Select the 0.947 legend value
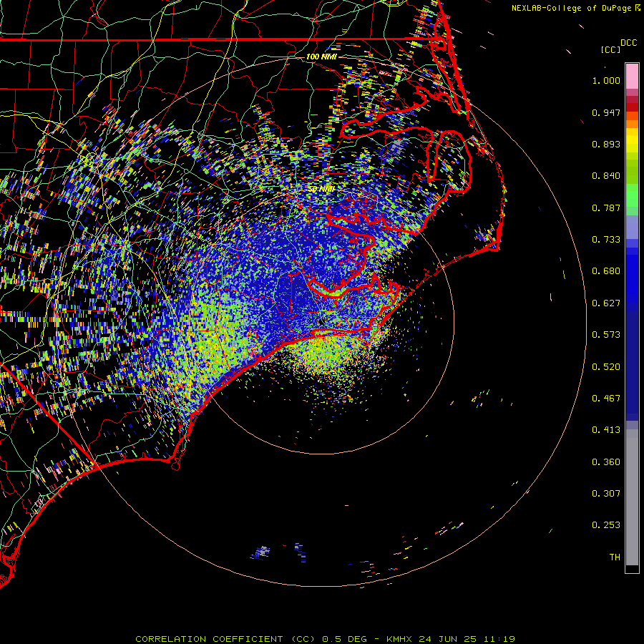This screenshot has height=644, width=644. point(606,112)
